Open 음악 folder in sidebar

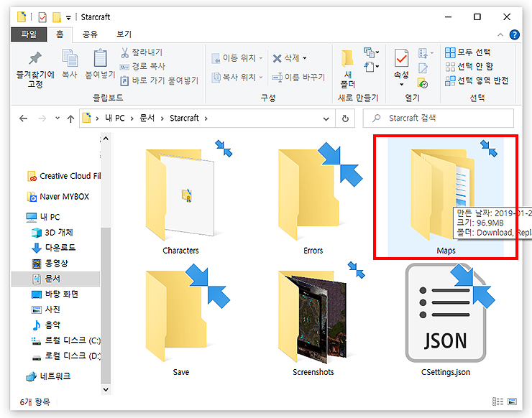(x=46, y=325)
